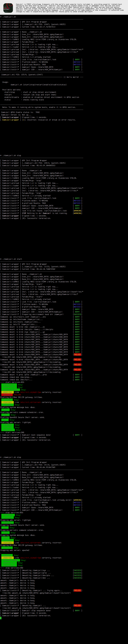Click 'STOP Nothing to do! DamnJail is not running.'
The height and width of the screenshot is (644, 128).
click(45, 213)
